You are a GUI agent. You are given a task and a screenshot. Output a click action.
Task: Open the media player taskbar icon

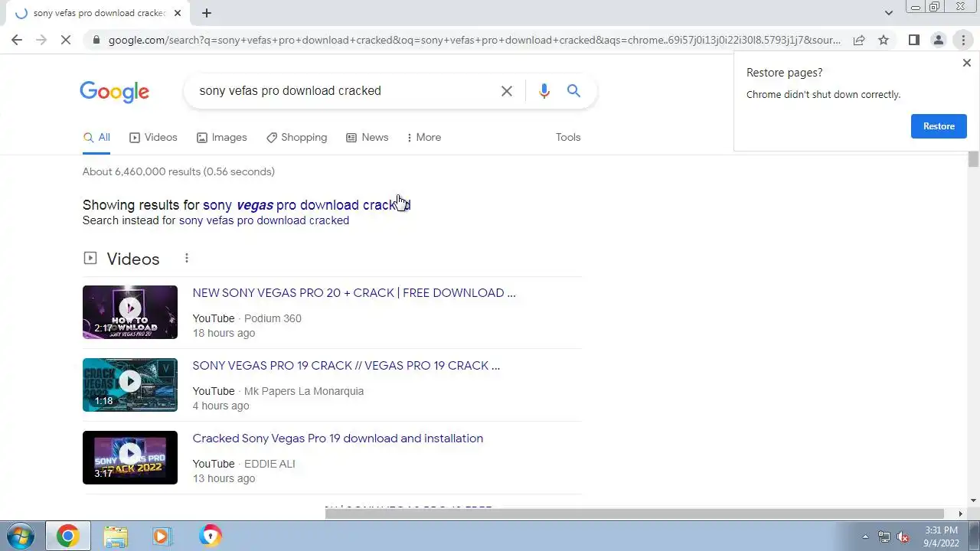pos(161,536)
